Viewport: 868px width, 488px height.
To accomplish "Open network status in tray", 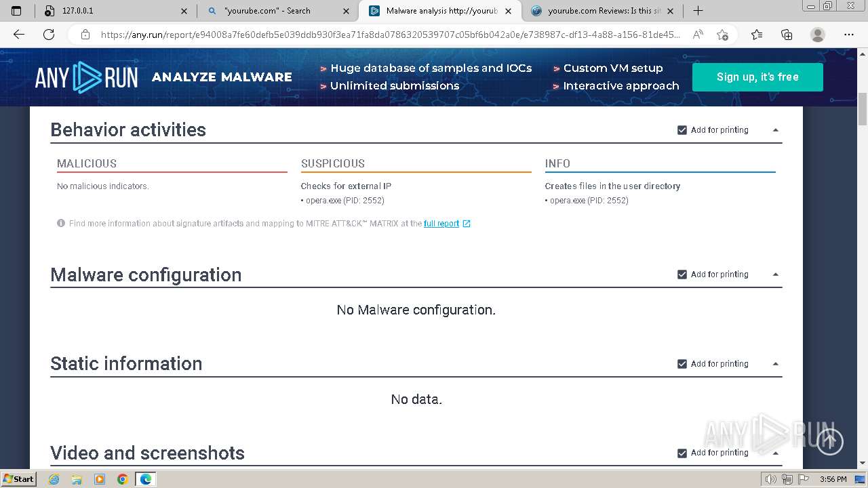I will (x=787, y=479).
